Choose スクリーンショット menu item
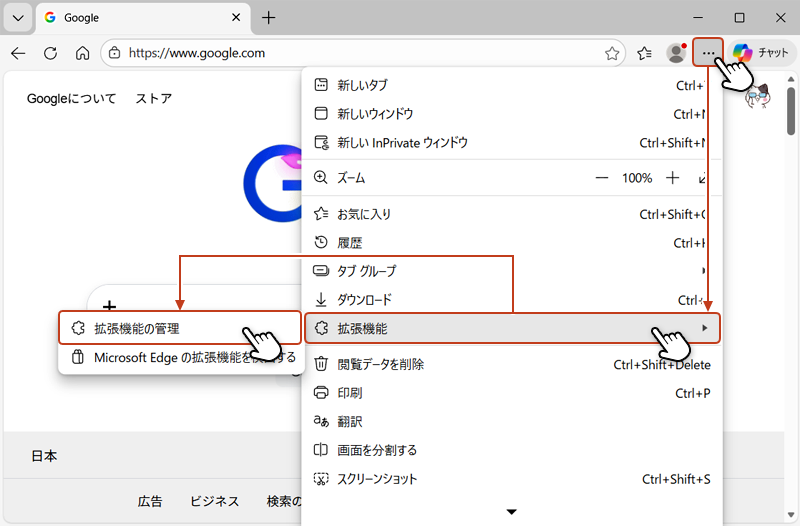This screenshot has width=800, height=526. [512, 479]
